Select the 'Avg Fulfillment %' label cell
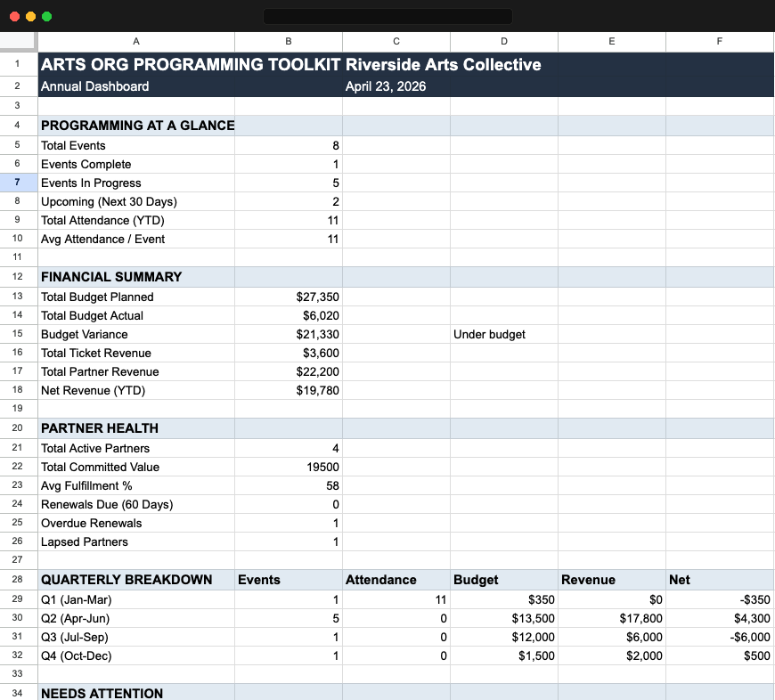Screen dimensions: 775x700 coord(136,485)
